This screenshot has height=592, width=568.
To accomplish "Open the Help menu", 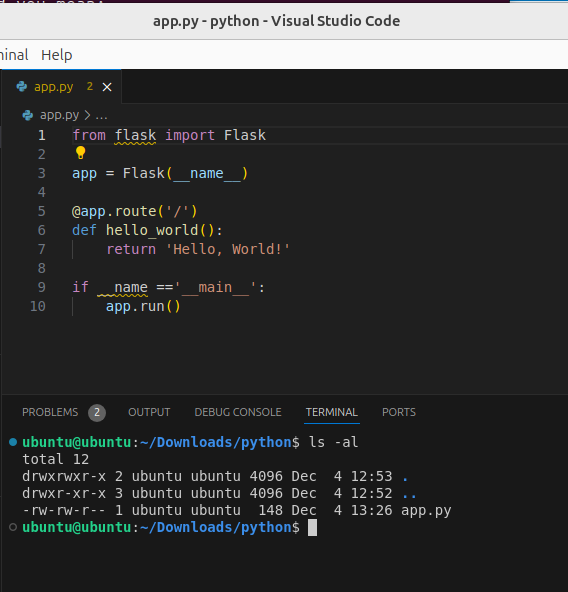I will [57, 55].
